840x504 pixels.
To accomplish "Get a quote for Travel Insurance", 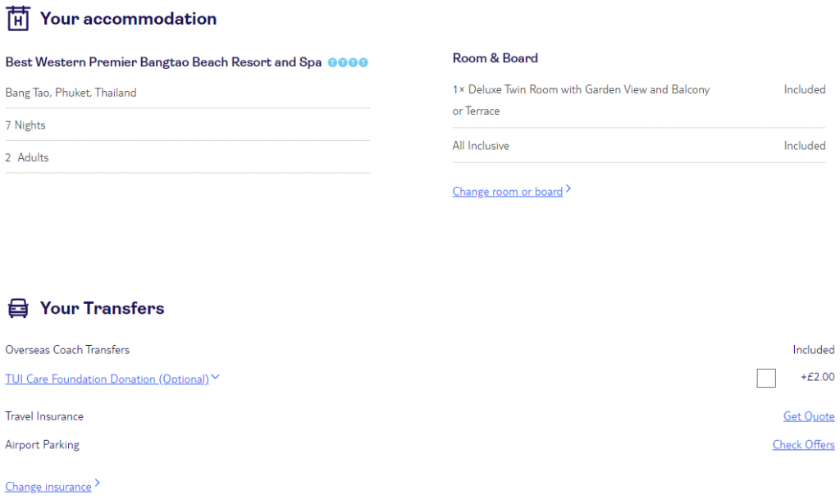I will point(808,416).
